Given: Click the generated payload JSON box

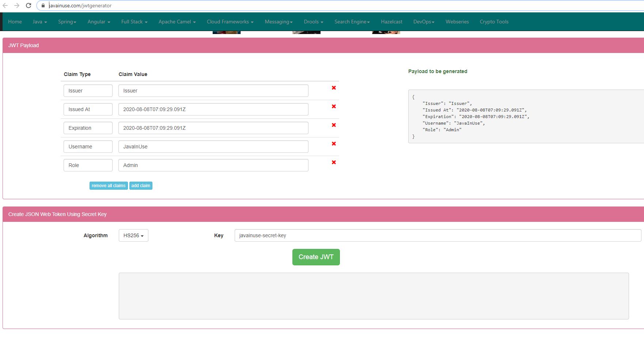Looking at the screenshot, I should tap(526, 117).
